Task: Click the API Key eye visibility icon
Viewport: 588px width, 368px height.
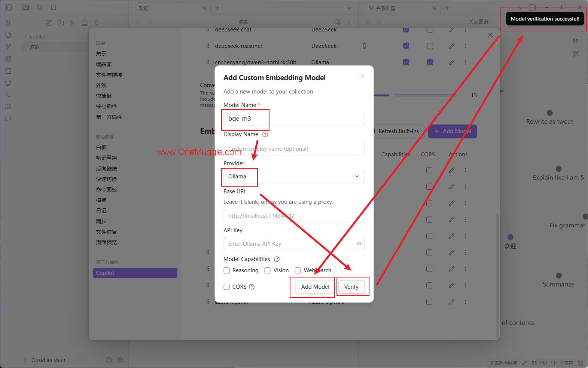Action: [x=359, y=243]
